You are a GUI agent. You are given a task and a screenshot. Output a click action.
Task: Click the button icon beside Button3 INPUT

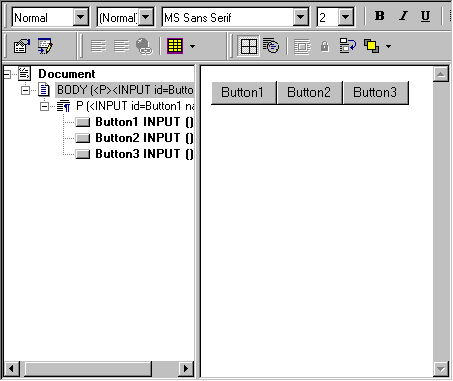click(x=82, y=154)
